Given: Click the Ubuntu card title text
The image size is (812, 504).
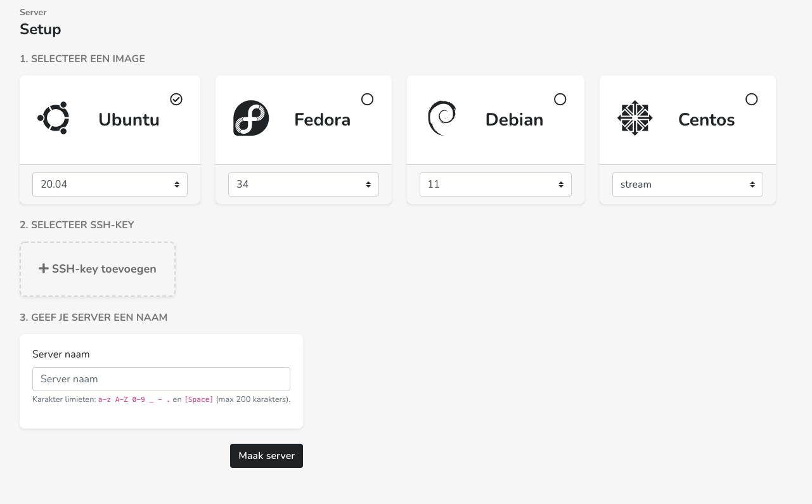Looking at the screenshot, I should (x=129, y=120).
